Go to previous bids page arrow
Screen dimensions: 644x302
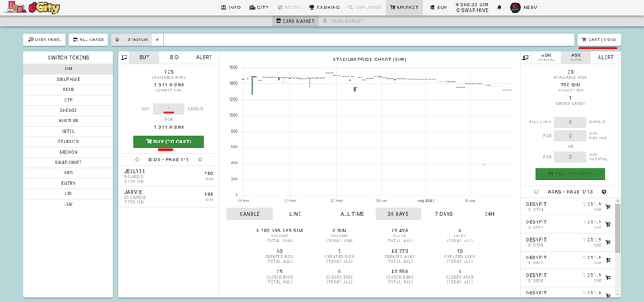(138, 159)
